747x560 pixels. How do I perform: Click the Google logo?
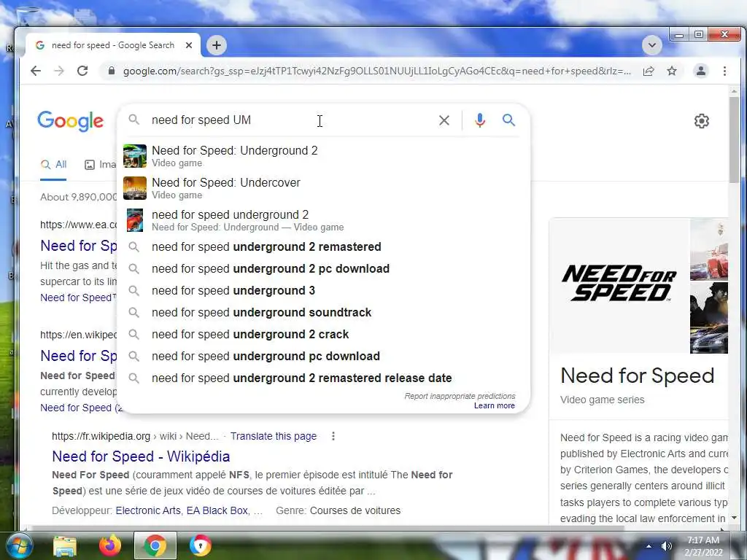(71, 121)
